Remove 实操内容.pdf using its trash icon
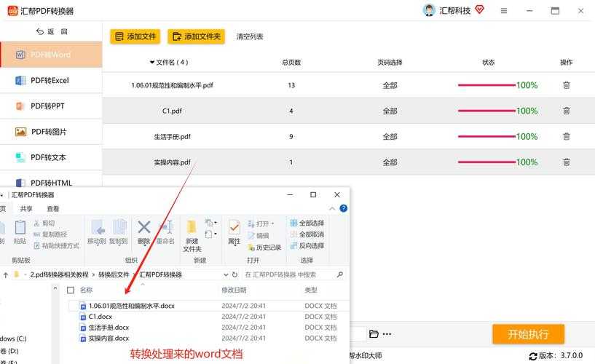The width and height of the screenshot is (595, 364). (x=566, y=162)
